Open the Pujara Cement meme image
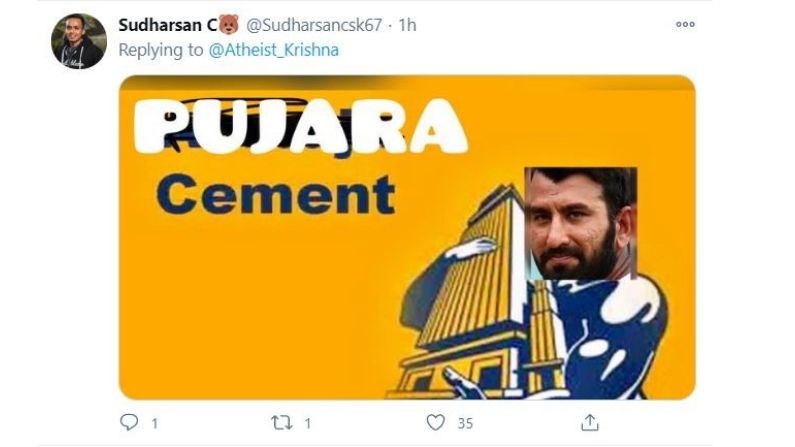 407,237
